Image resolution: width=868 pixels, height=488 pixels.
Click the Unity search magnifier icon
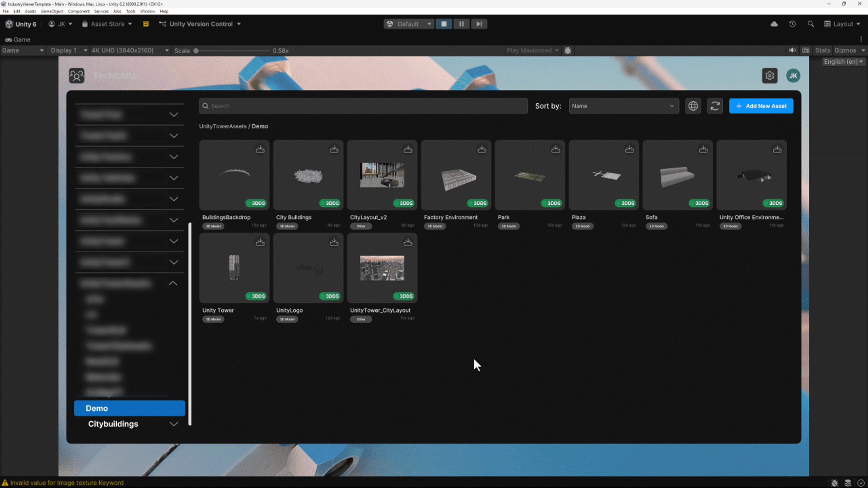pos(811,24)
